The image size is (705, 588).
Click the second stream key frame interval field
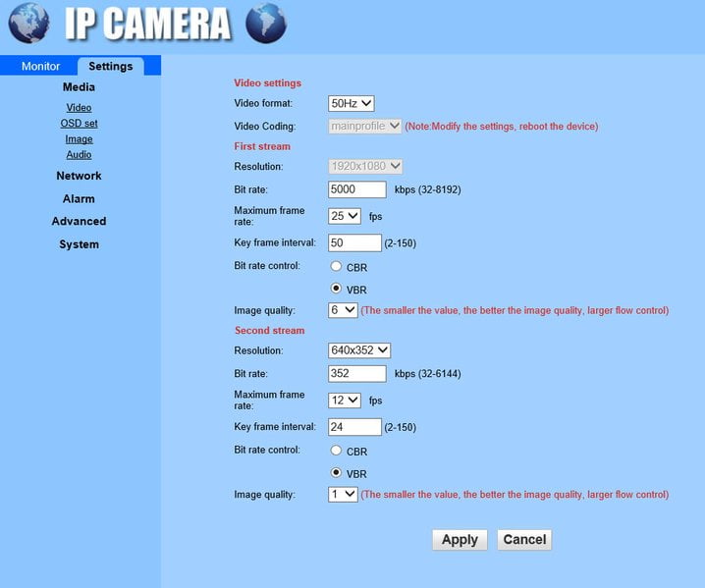pyautogui.click(x=354, y=427)
